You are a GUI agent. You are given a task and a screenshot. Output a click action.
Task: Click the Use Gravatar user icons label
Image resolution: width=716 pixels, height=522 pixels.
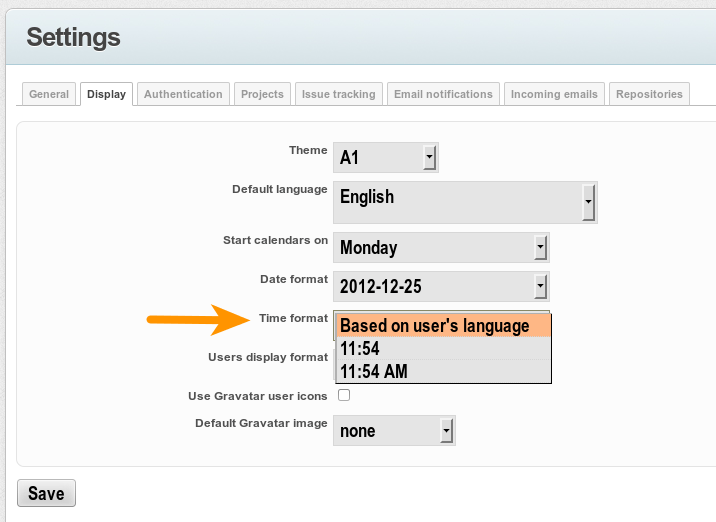point(258,396)
